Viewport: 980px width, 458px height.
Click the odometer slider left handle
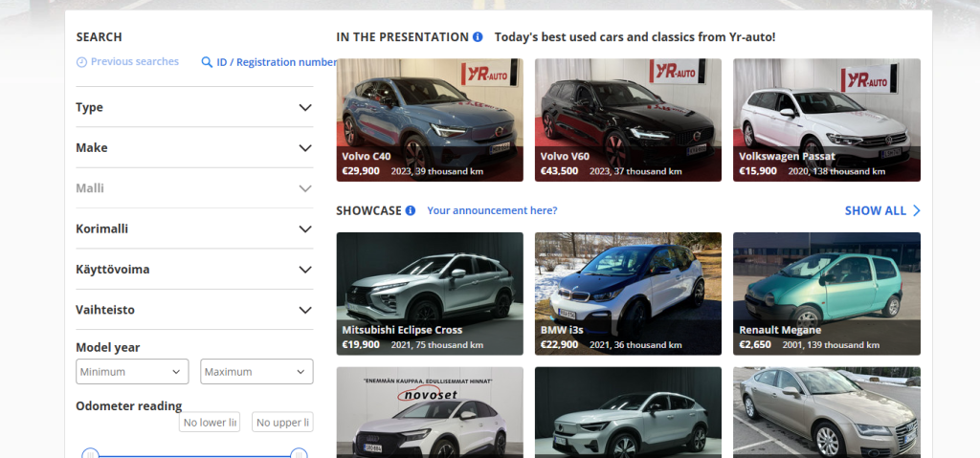[x=91, y=454]
